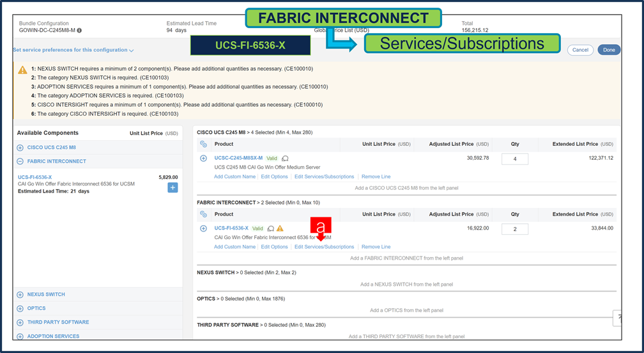This screenshot has width=644, height=353.
Task: Click the scroll-to-top arrow at the right edge
Action: tap(617, 318)
